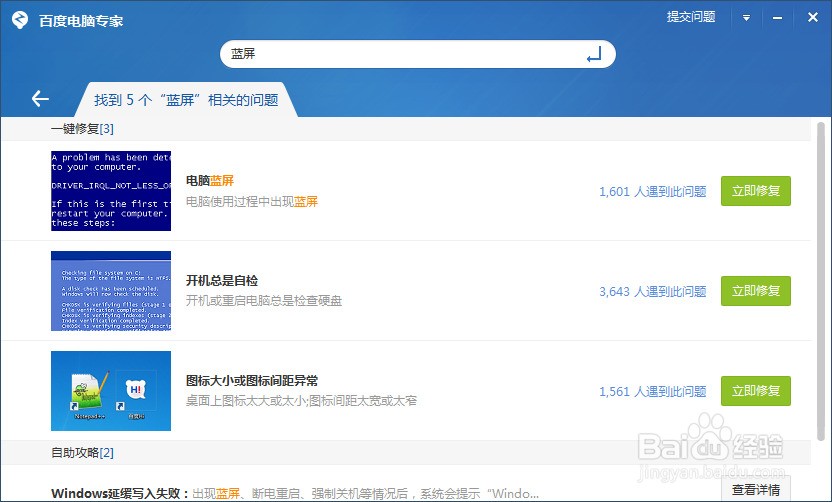The width and height of the screenshot is (832, 502).
Task: Click the enter/search arrow in search box
Action: (x=594, y=54)
